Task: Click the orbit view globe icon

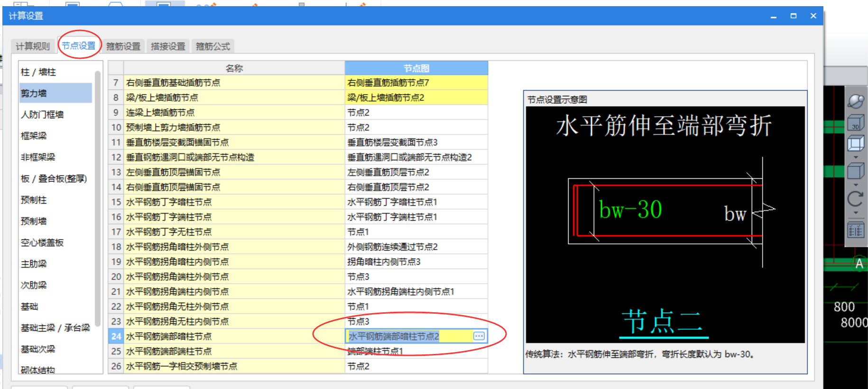Action: [x=856, y=100]
